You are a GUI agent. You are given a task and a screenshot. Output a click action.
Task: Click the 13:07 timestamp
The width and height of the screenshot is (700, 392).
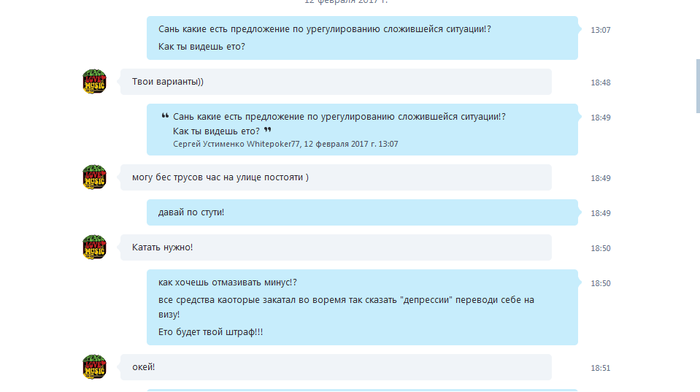600,30
